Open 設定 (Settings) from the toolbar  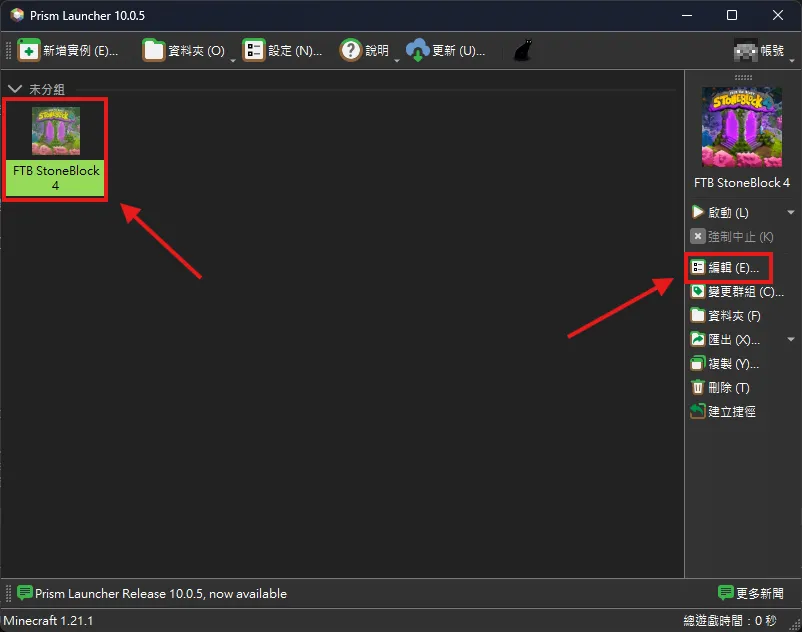coord(253,50)
